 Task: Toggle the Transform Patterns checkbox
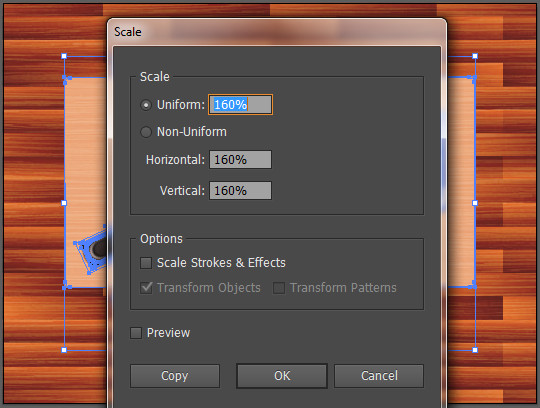(279, 288)
